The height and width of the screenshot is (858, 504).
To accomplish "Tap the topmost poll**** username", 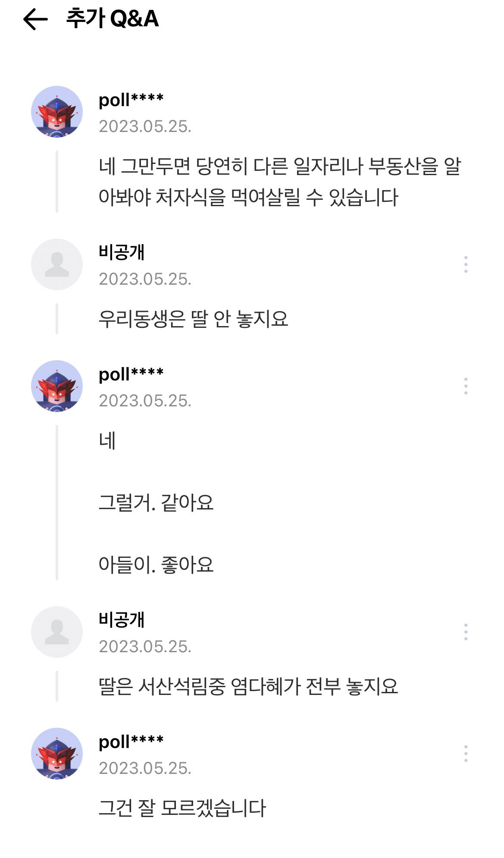I will tap(131, 100).
